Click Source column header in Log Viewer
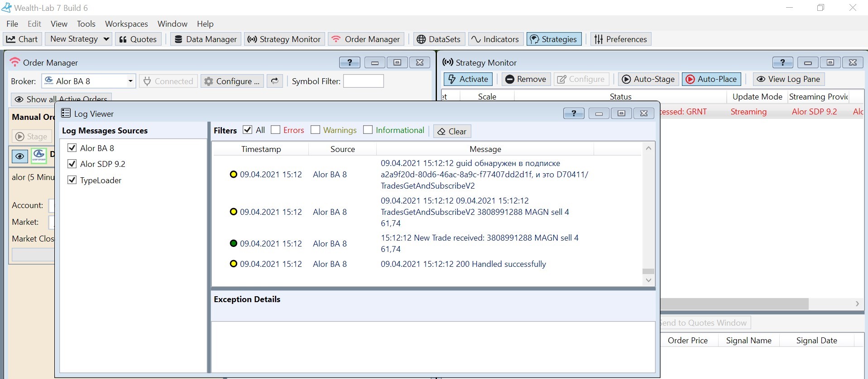The image size is (868, 379). pos(342,149)
